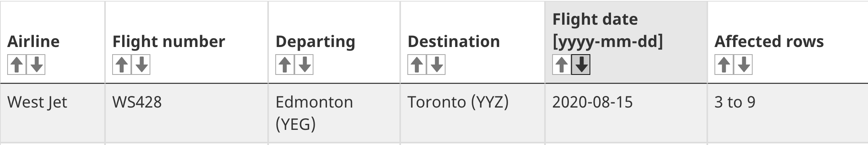
Task: Select the WS428 flight number cell
Action: click(x=187, y=113)
